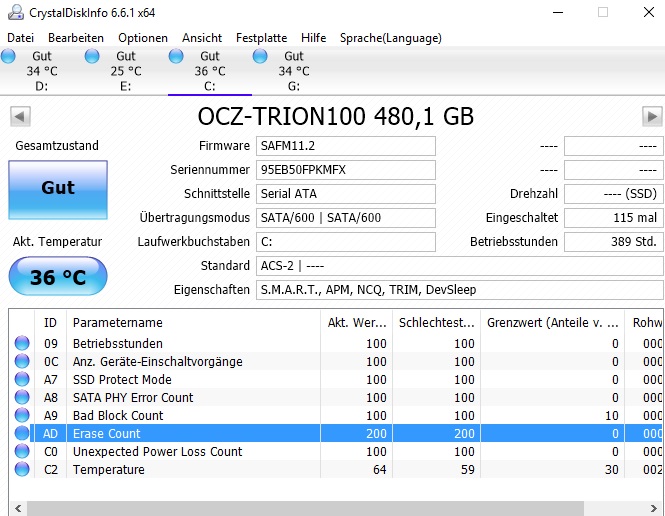Select drive C: tab at 36 °C
Screen dimensions: 665x516
210,71
